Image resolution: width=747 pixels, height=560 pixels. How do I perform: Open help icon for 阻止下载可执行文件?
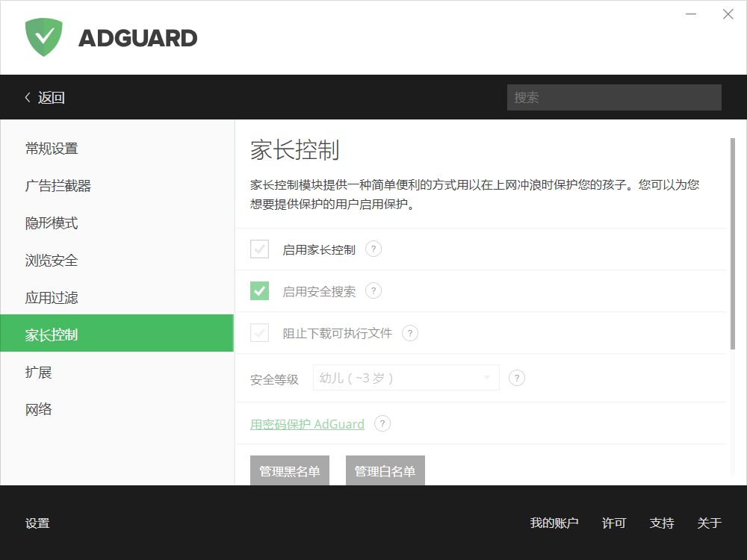pyautogui.click(x=410, y=333)
